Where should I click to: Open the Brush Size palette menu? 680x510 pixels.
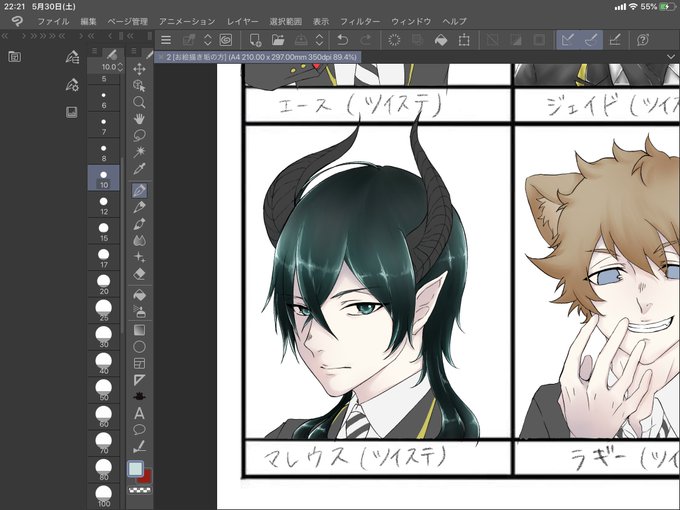(94, 52)
